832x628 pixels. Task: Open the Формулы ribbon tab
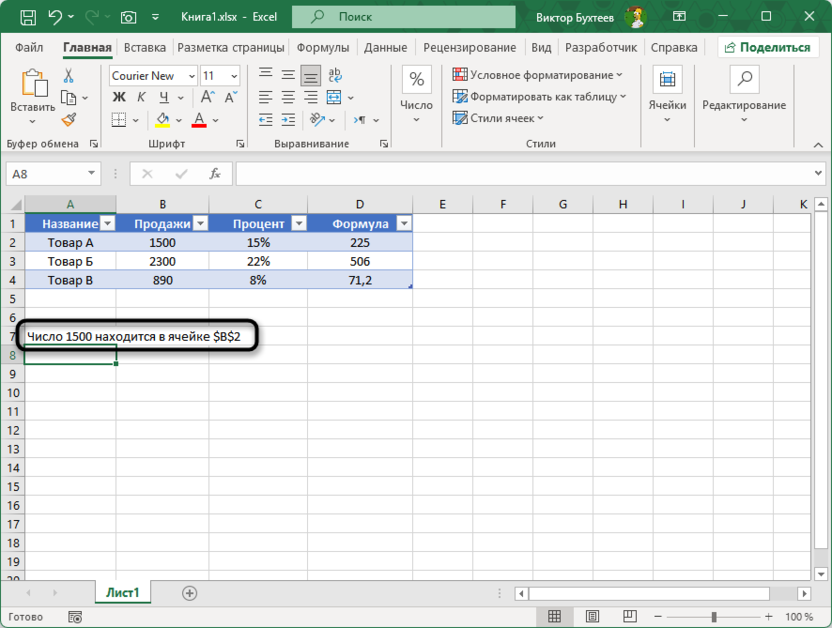pyautogui.click(x=322, y=47)
